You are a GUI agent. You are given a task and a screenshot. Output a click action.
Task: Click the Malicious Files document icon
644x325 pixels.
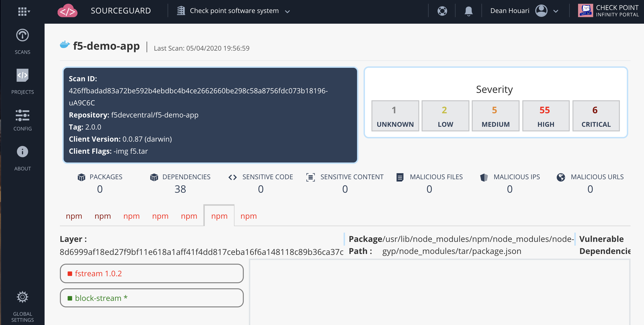pos(400,177)
